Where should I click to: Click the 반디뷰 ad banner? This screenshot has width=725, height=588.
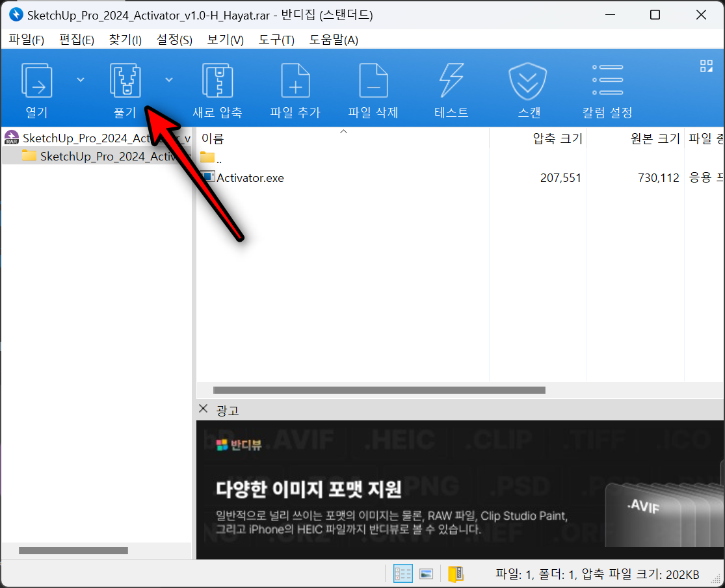(x=460, y=490)
